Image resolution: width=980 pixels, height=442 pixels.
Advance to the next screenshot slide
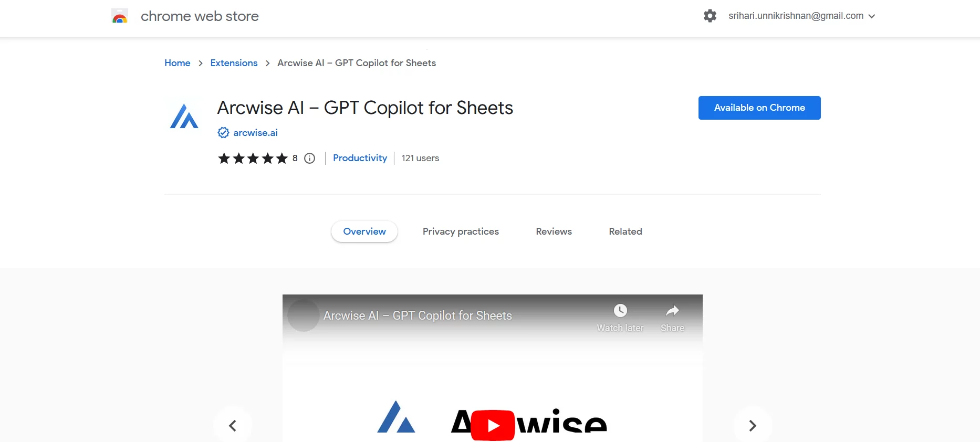753,425
